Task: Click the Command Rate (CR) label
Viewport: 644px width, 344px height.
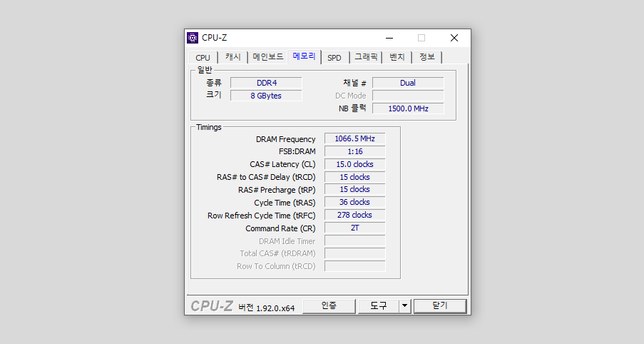Action: 280,228
